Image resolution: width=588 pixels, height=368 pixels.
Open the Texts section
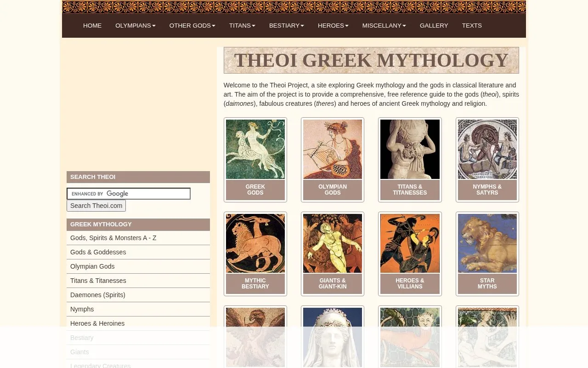click(x=472, y=26)
